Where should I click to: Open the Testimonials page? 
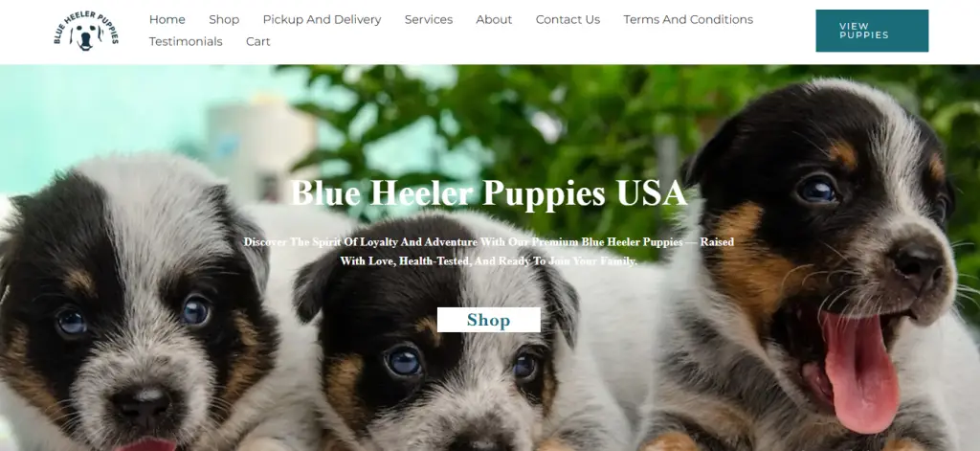click(186, 41)
